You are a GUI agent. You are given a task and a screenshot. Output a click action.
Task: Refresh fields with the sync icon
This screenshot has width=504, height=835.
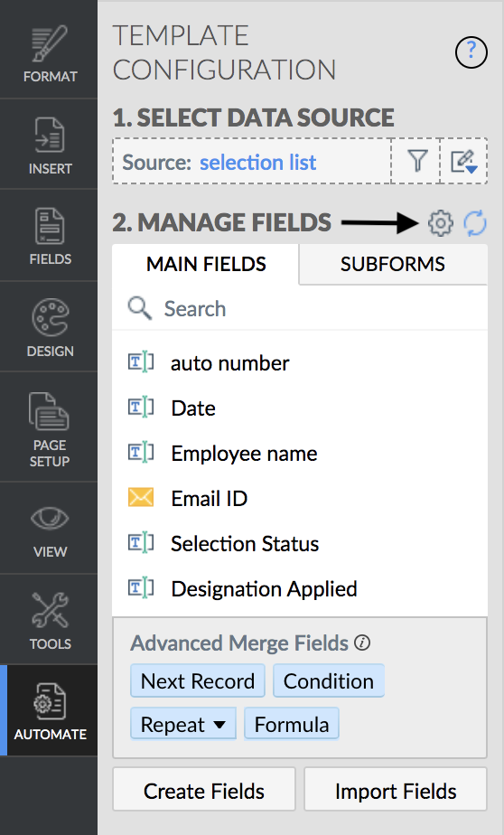475,222
